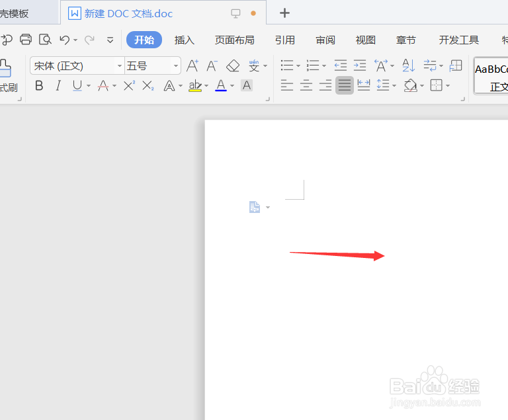
Task: Open 页面布局 ribbon tab
Action: (x=235, y=40)
